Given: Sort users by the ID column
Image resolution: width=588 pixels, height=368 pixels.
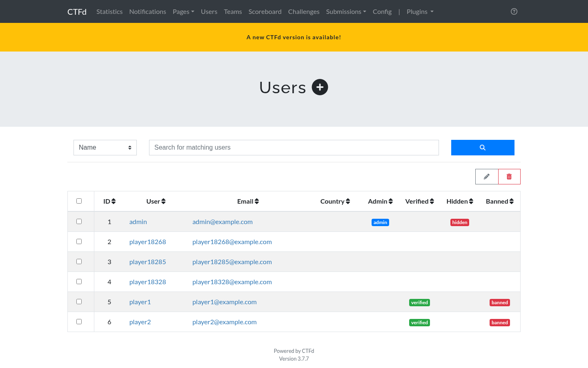Looking at the screenshot, I should click(109, 201).
